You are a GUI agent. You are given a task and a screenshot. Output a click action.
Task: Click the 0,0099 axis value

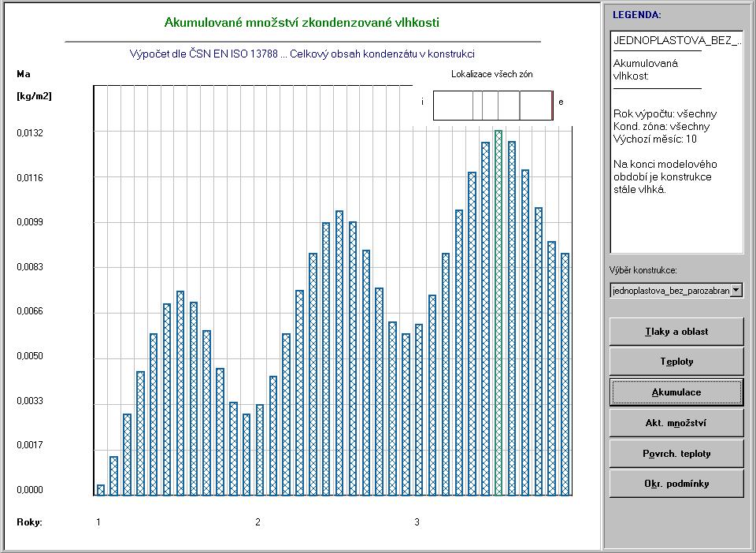(x=30, y=222)
